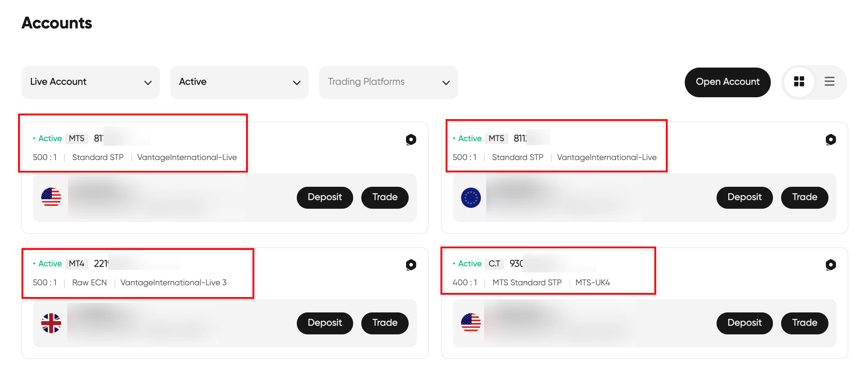Click US flag on MTS Standard STP account
Viewport: 868px width, 383px height.
[x=471, y=323]
